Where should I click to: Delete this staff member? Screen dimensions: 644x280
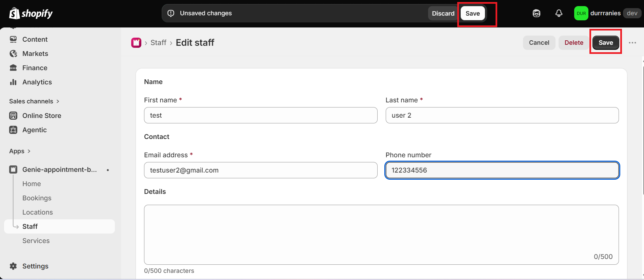tap(574, 43)
